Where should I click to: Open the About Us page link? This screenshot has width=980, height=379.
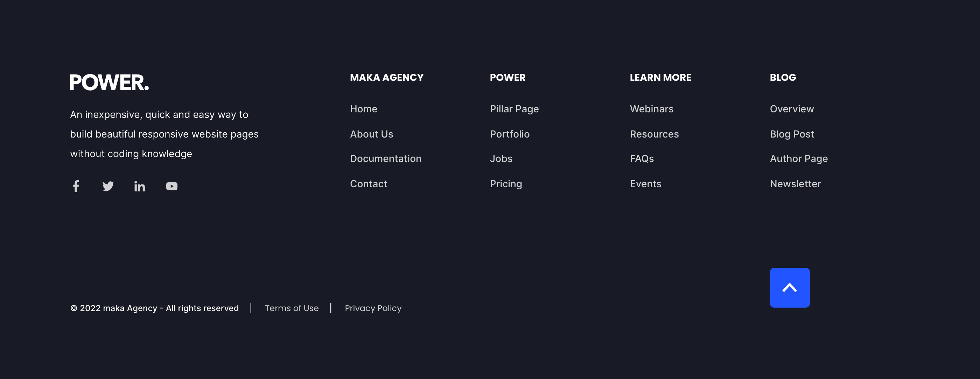pyautogui.click(x=372, y=134)
